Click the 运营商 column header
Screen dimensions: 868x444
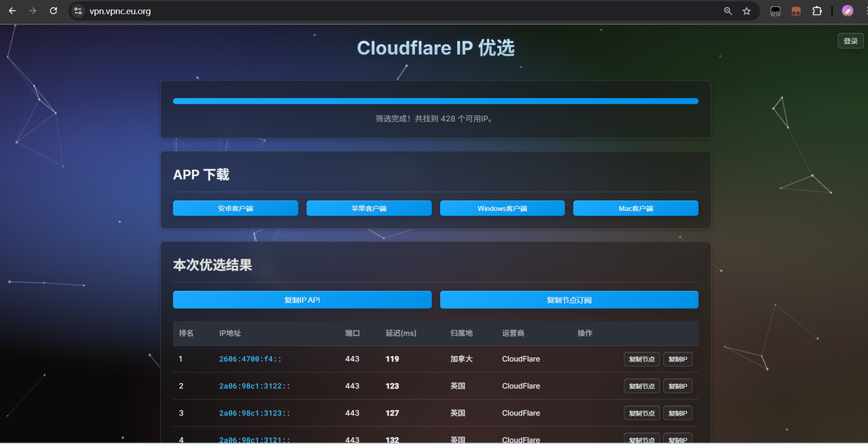point(513,334)
